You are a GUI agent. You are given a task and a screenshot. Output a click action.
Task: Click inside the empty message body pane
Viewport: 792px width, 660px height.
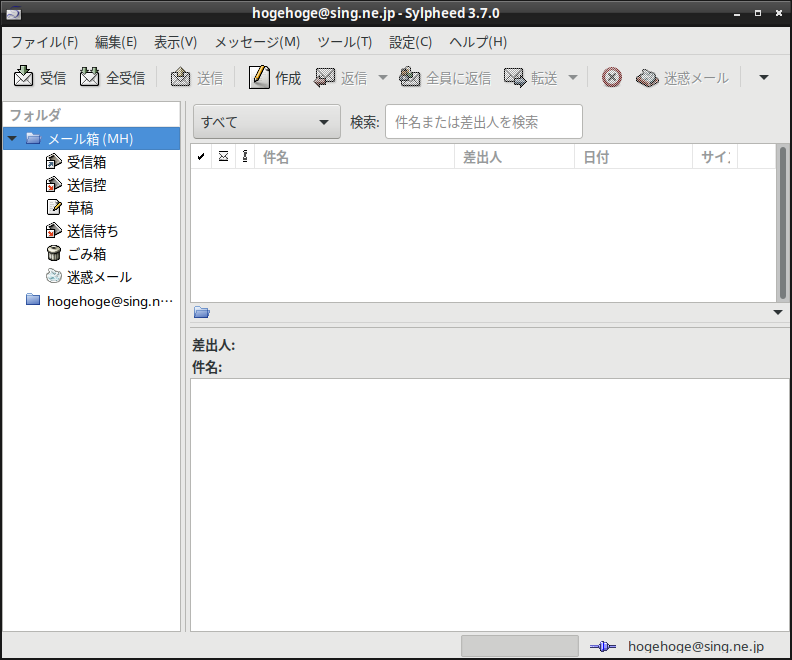pyautogui.click(x=489, y=504)
